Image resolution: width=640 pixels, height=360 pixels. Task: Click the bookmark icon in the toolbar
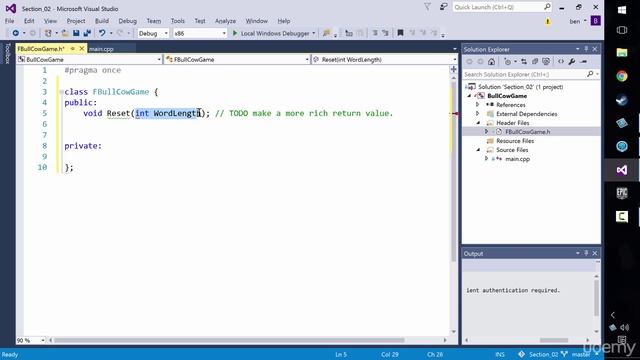point(400,33)
